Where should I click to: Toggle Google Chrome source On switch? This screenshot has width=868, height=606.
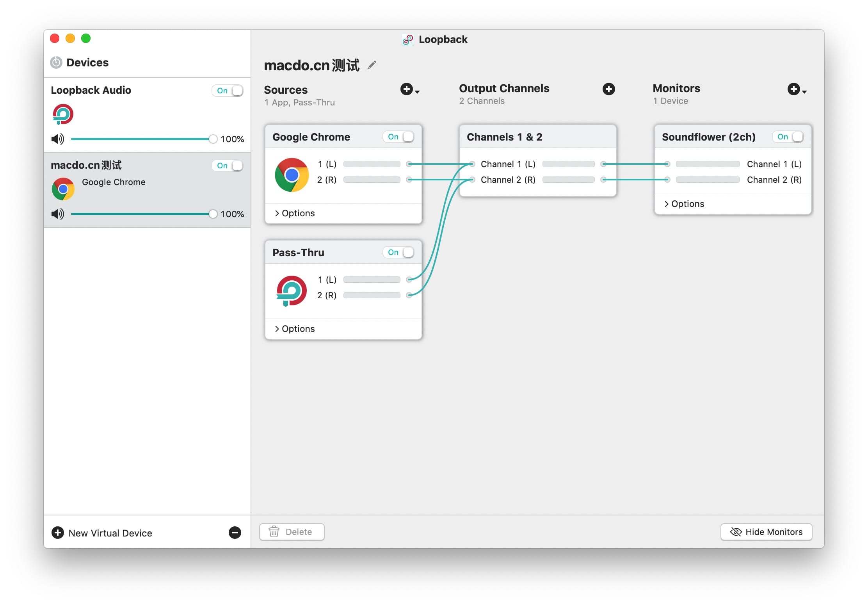coord(398,137)
